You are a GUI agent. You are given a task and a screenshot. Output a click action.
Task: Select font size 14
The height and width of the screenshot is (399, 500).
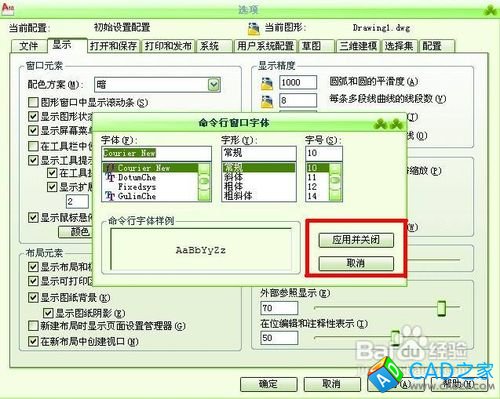(x=318, y=196)
